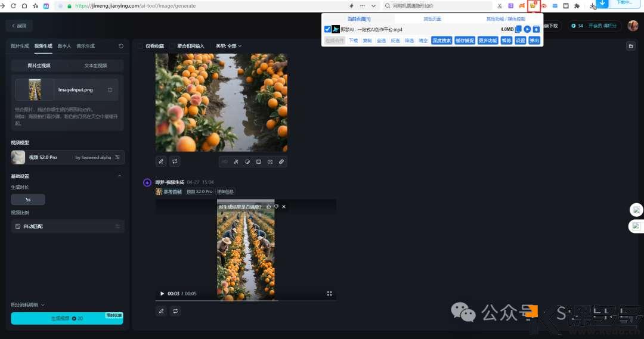Toggle 聚合相同输入 checkbox
The width and height of the screenshot is (644, 339).
[172, 46]
